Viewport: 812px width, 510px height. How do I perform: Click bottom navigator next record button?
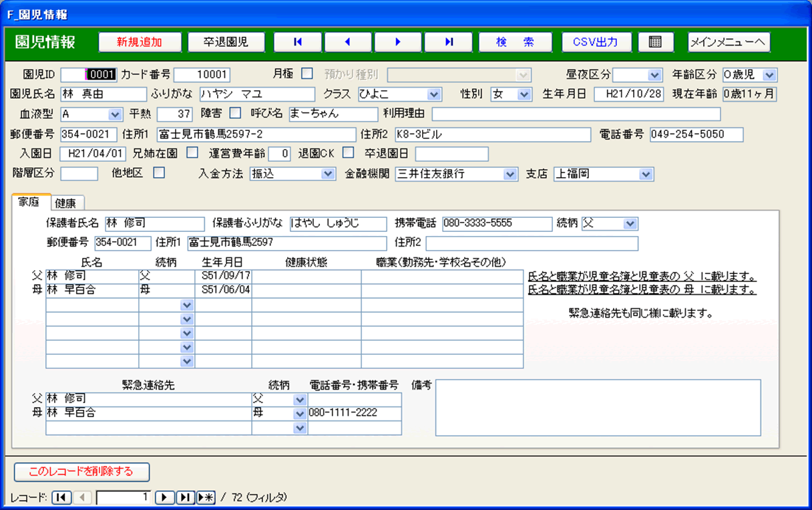click(x=164, y=497)
